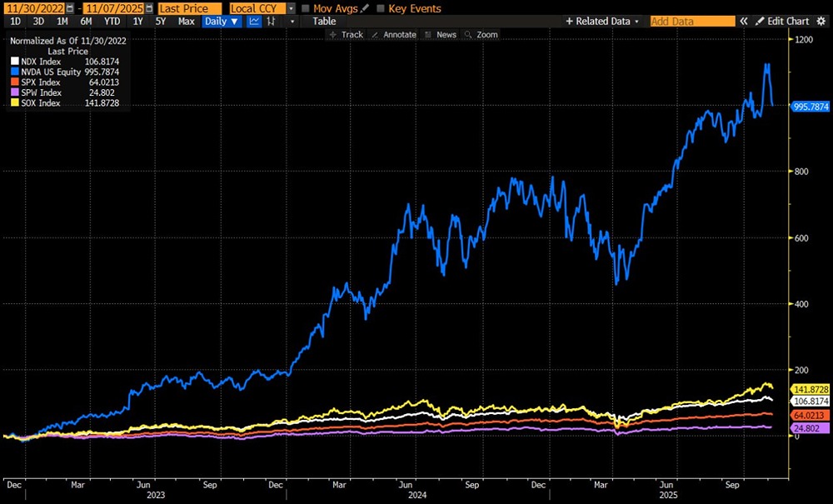Open the Daily periodicity dropdown
The width and height of the screenshot is (833, 504).
pos(222,21)
